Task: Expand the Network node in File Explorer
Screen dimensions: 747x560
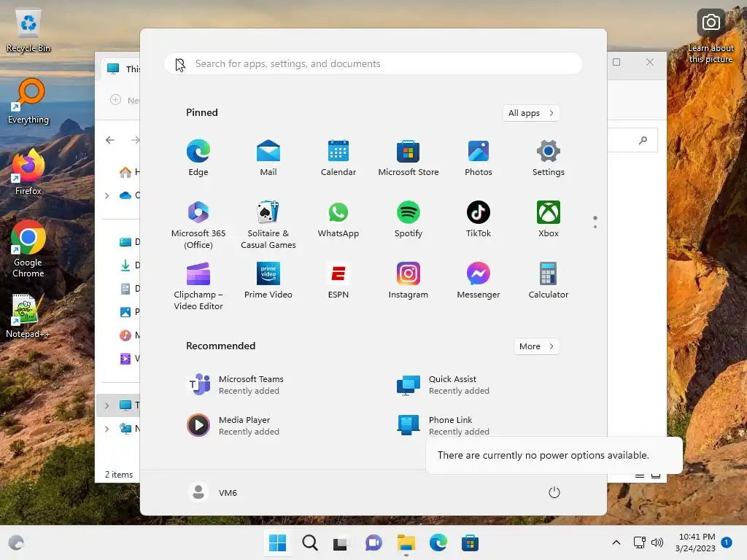Action: [107, 429]
